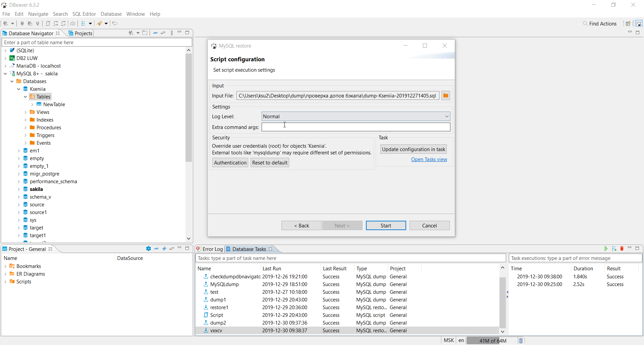Delete the selected task
The height and width of the screenshot is (345, 644).
tap(622, 249)
